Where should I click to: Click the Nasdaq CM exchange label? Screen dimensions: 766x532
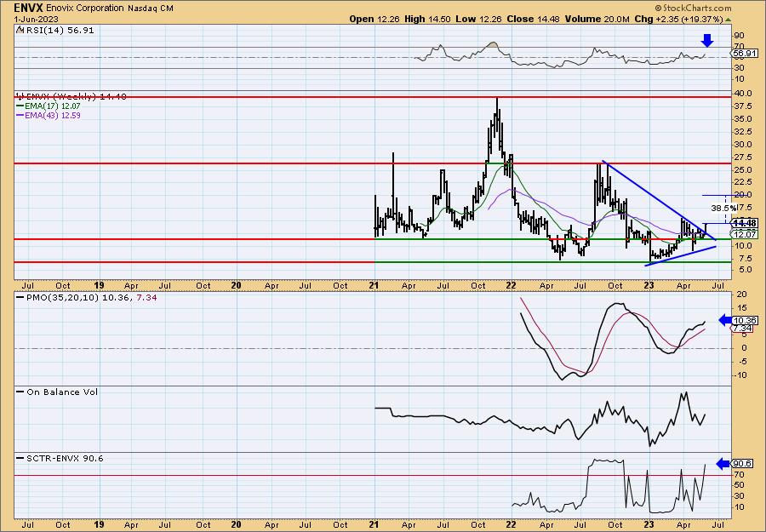click(151, 8)
